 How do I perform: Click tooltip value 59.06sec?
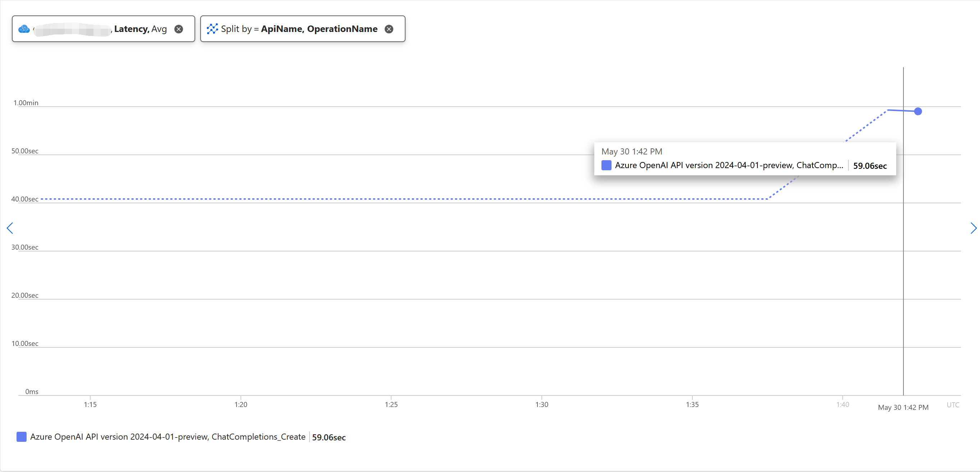(870, 166)
